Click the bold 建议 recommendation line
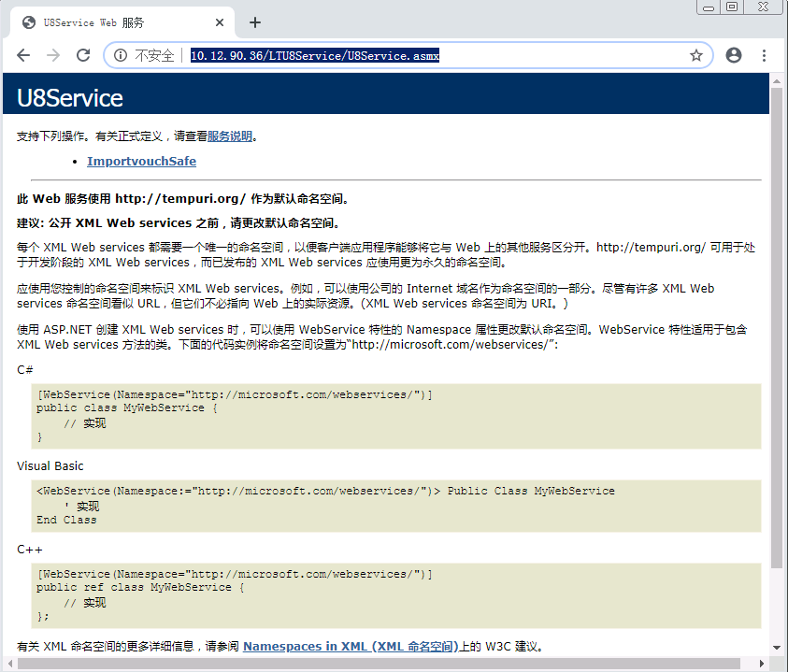This screenshot has width=788, height=672. pyautogui.click(x=180, y=222)
